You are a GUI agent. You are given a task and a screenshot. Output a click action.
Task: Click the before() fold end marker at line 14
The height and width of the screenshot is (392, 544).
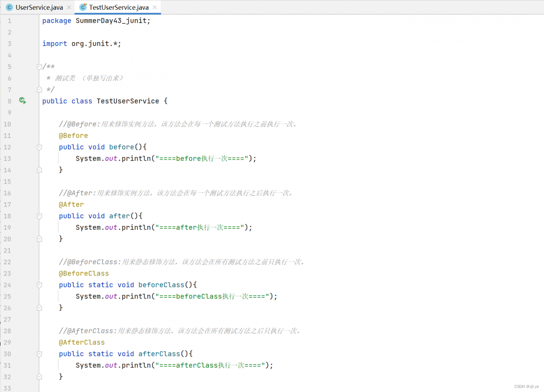tap(39, 169)
